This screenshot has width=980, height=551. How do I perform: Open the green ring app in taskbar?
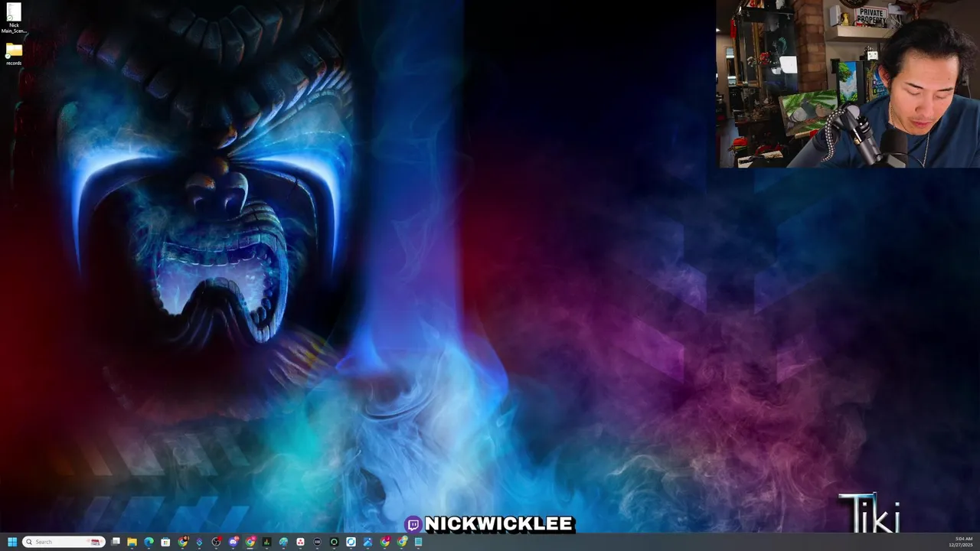(334, 542)
